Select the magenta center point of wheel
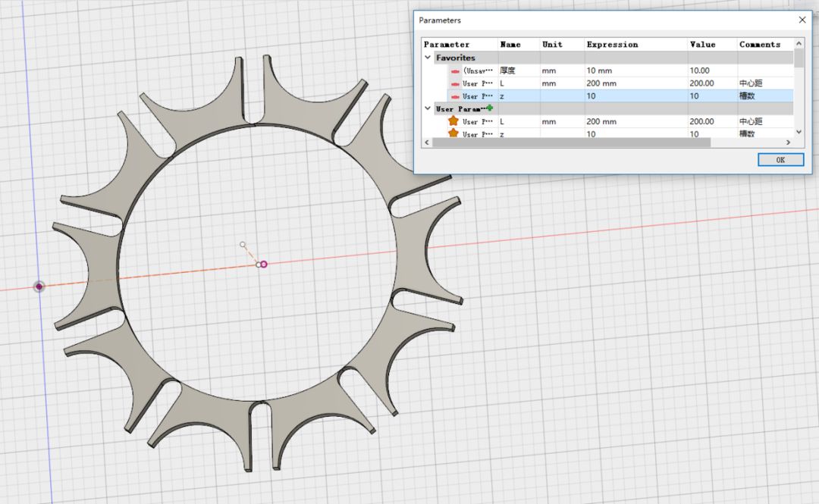 pos(264,264)
